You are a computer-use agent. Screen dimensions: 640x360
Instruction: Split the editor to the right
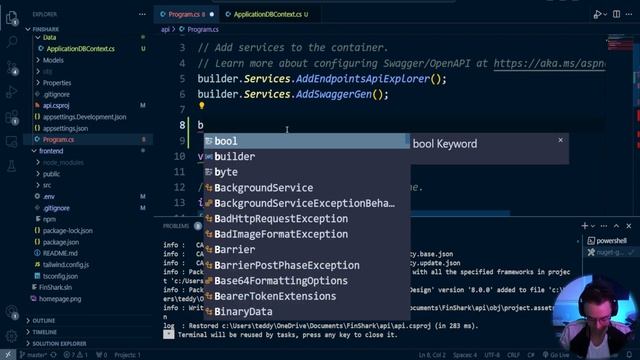tap(616, 14)
